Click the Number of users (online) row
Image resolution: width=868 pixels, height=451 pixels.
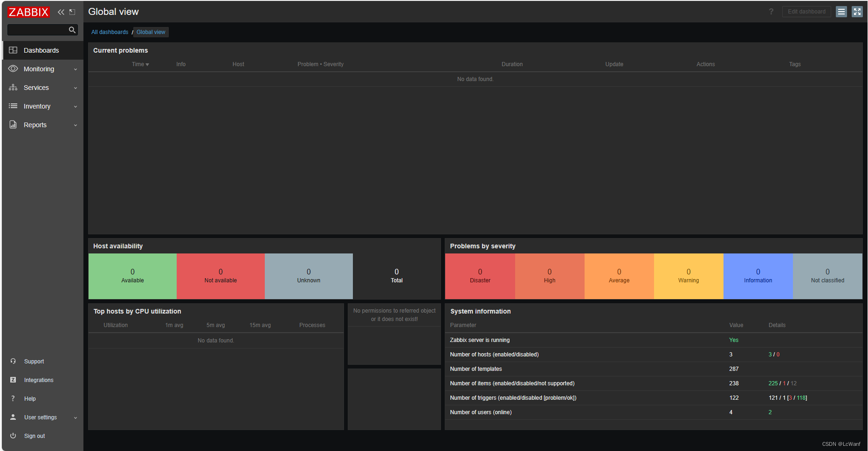click(654, 412)
